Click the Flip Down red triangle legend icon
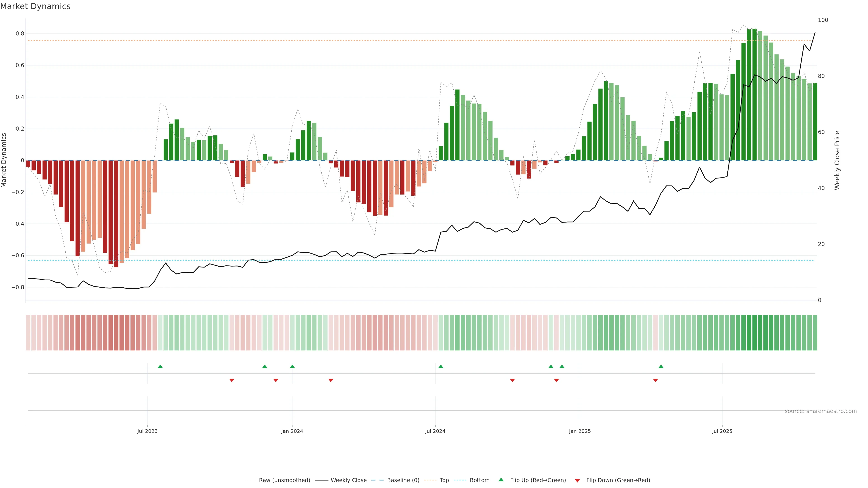Viewport: 868px width, 488px height. 577,481
